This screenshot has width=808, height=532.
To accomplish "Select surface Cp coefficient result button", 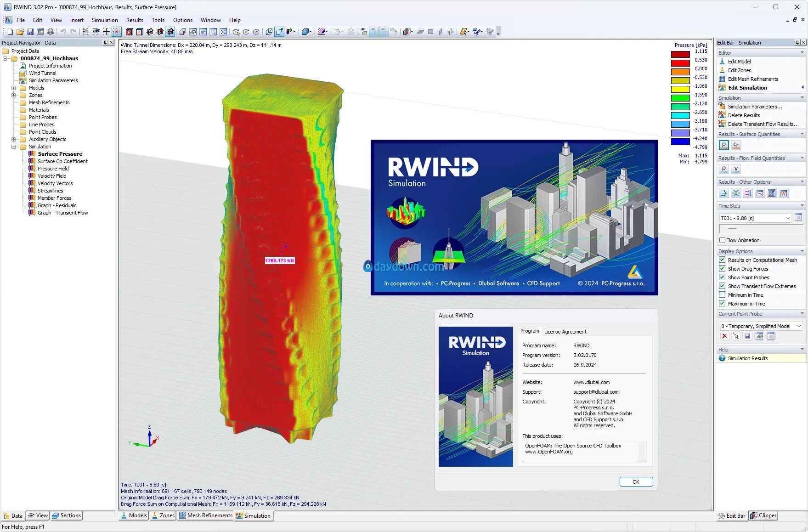I will [736, 145].
